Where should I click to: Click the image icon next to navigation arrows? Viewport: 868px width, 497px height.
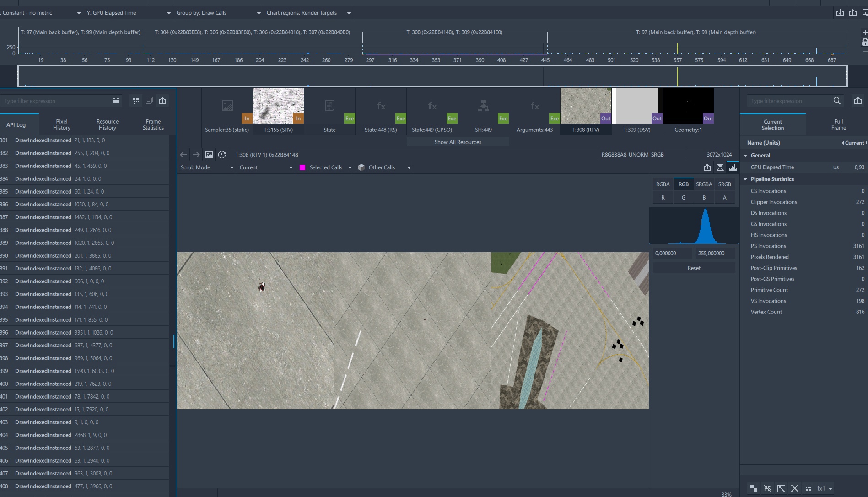click(209, 155)
